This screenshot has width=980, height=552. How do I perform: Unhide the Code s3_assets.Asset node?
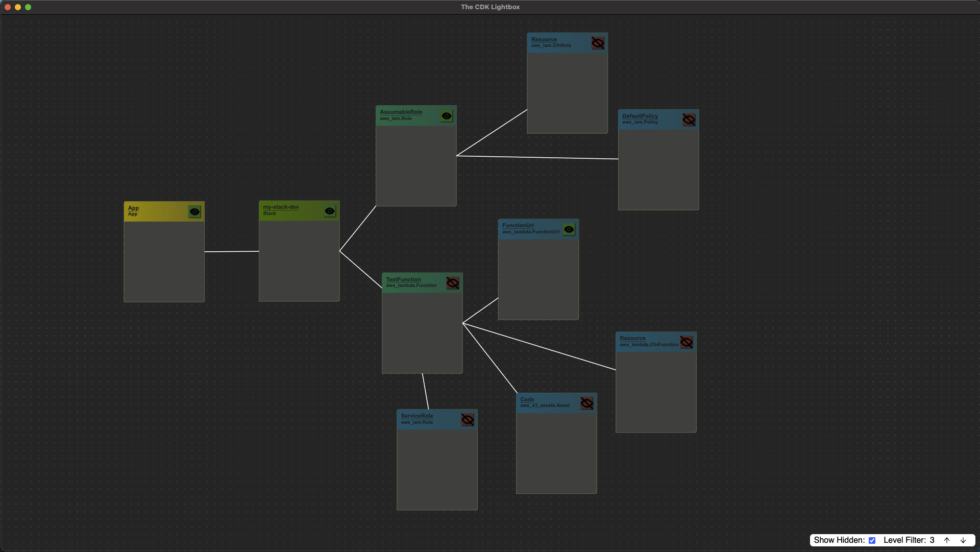pos(587,403)
